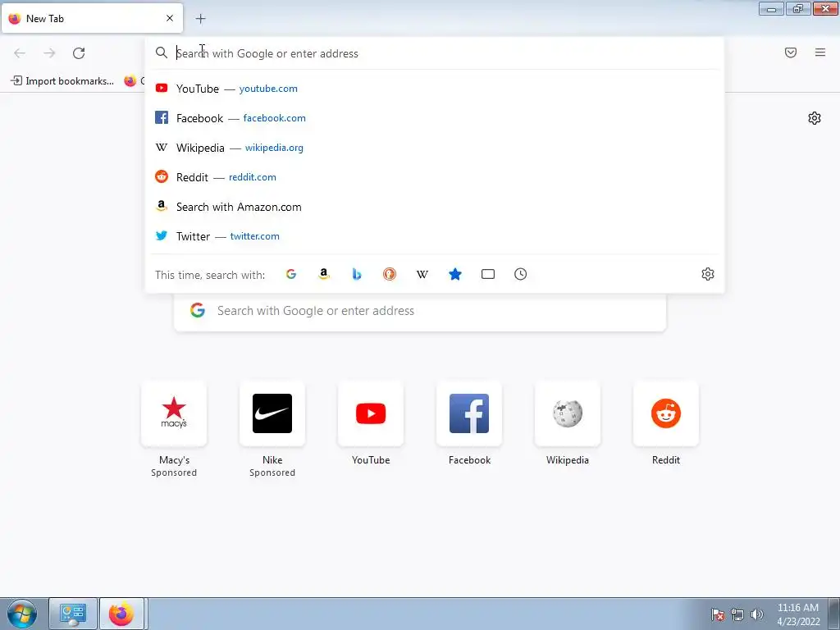840x630 pixels.
Task: Open the taskbar control panel app
Action: (73, 614)
